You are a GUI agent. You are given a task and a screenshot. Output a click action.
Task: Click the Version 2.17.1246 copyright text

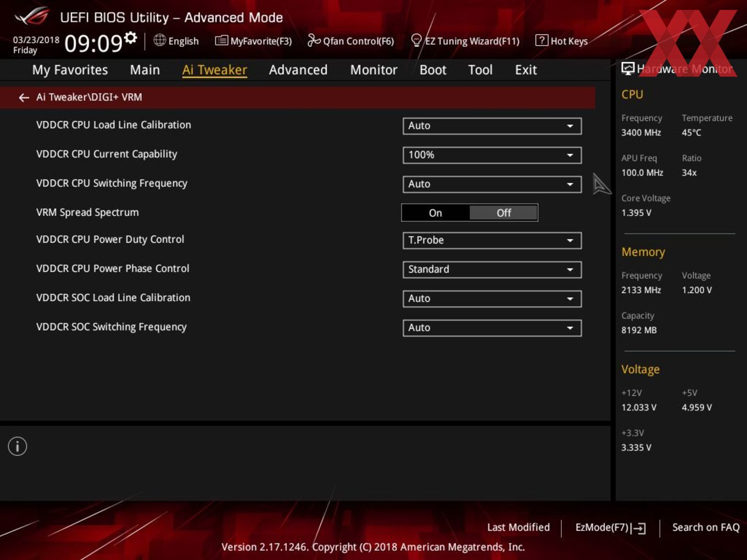click(373, 547)
